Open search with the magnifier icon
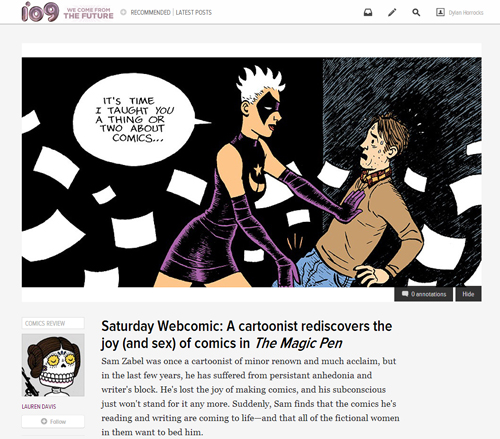The width and height of the screenshot is (500, 439). 416,13
